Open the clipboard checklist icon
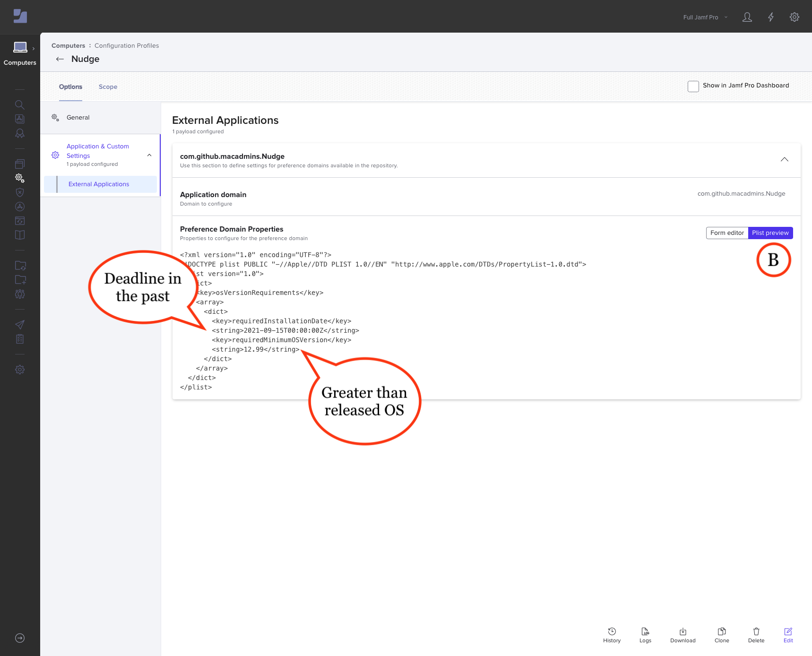The image size is (812, 656). click(x=20, y=339)
